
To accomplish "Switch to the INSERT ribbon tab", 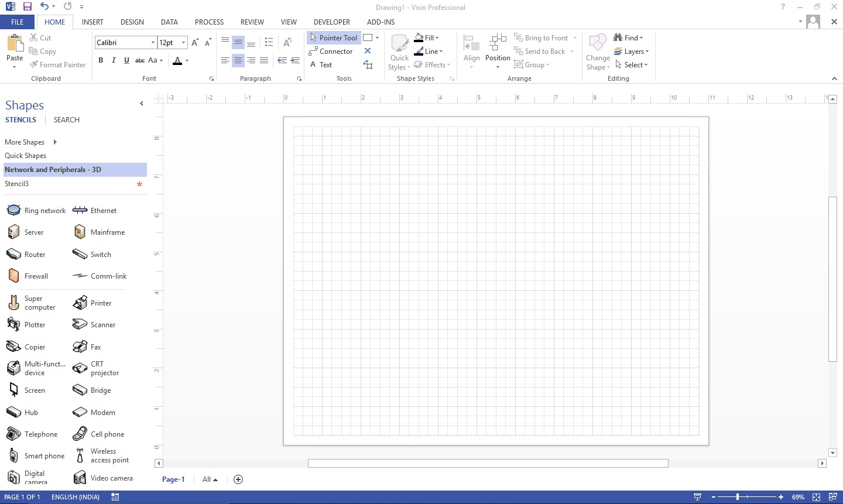I will [92, 22].
